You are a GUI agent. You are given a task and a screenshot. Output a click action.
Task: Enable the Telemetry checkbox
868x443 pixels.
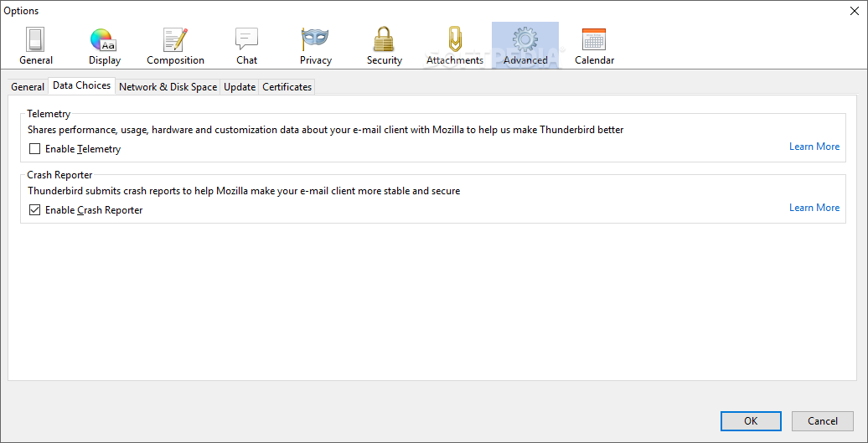pos(35,149)
